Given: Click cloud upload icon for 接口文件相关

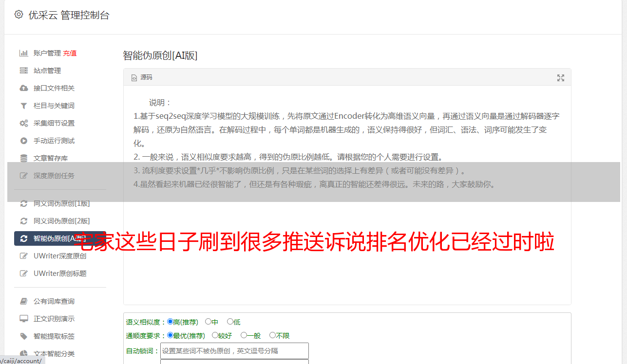Looking at the screenshot, I should (x=23, y=88).
